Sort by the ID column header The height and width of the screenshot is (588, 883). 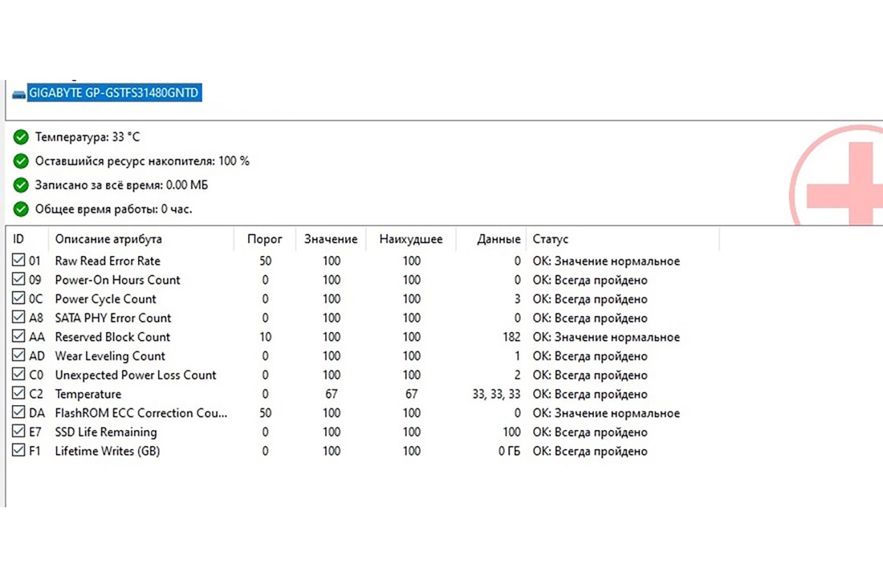[x=19, y=239]
